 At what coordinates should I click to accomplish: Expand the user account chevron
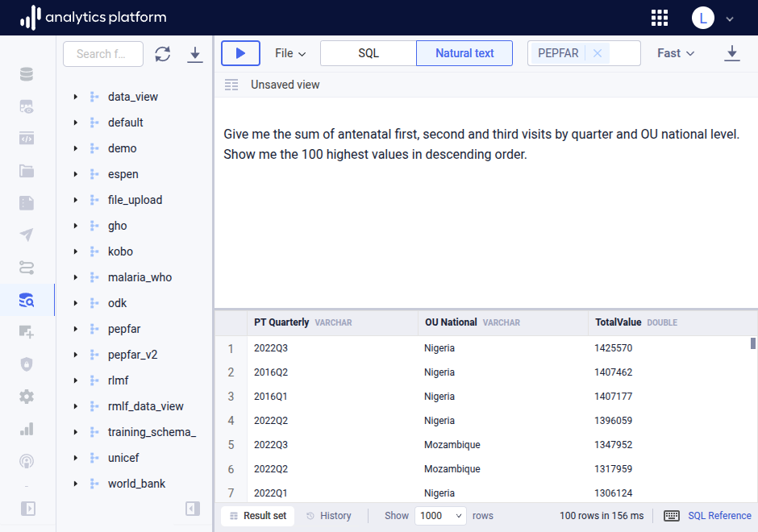coord(730,19)
